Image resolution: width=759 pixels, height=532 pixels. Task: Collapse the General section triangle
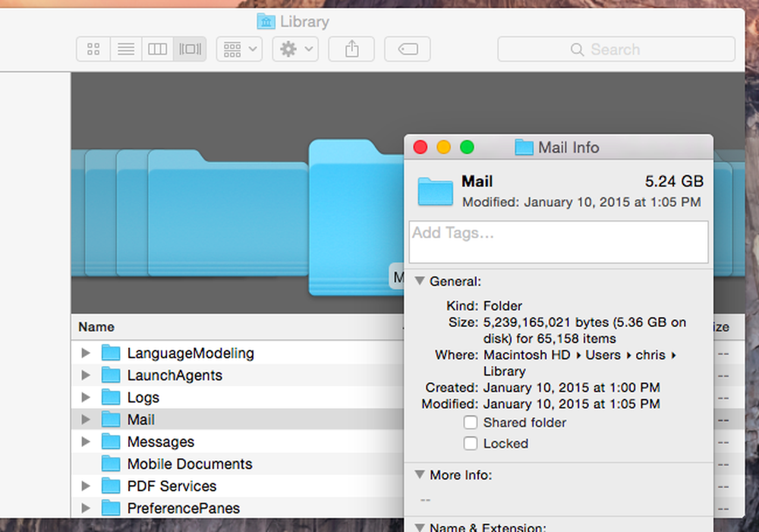coord(420,281)
